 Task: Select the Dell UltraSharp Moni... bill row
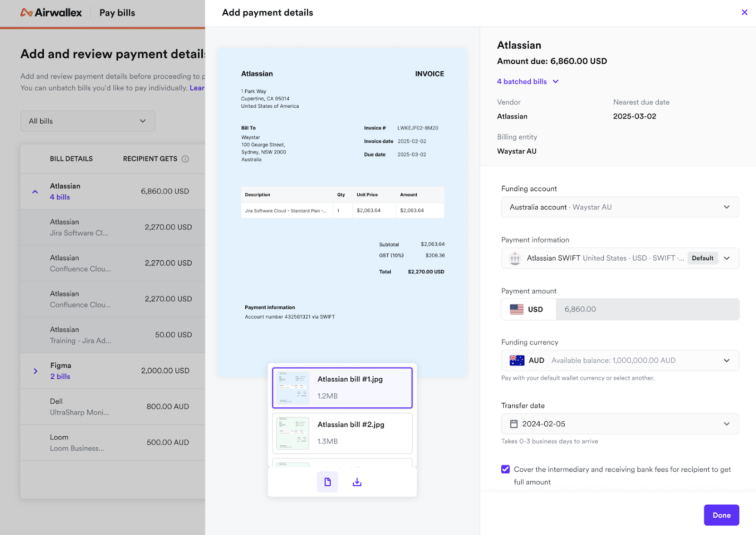click(x=112, y=407)
